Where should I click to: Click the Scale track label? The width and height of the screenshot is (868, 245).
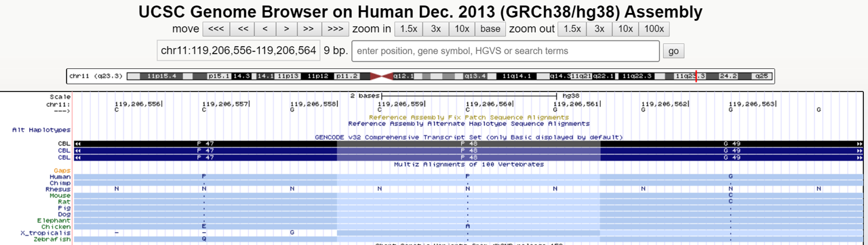[x=60, y=97]
